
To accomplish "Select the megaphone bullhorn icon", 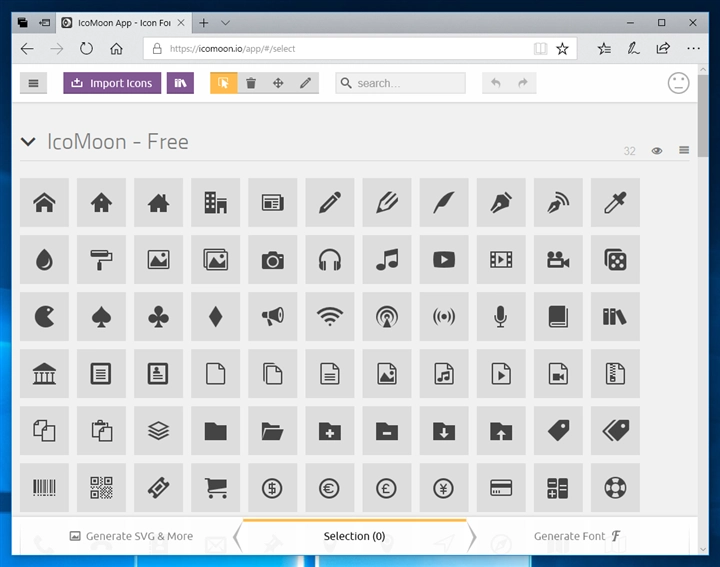I will coord(273,316).
